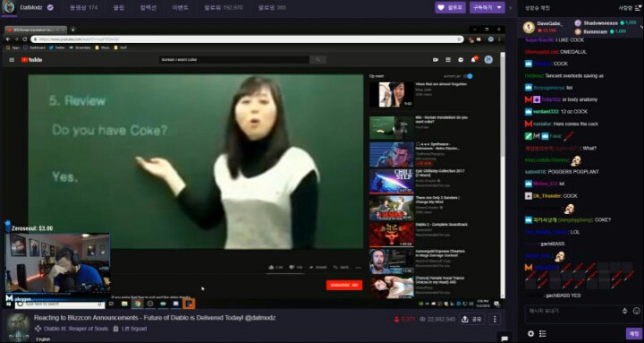This screenshot has width=644, height=343.
Task: View the 팔로잉 385 following tab
Action: [x=272, y=7]
